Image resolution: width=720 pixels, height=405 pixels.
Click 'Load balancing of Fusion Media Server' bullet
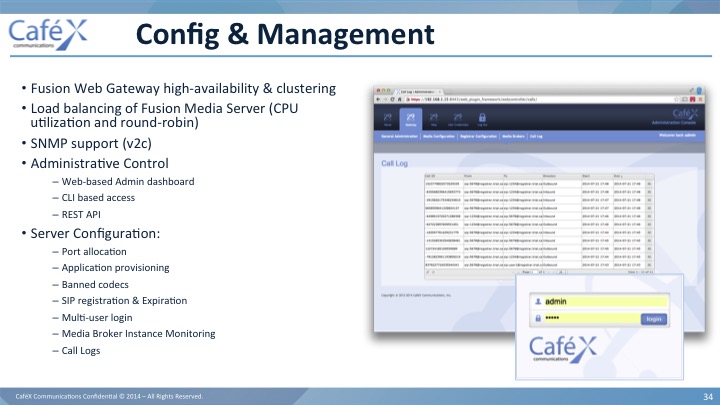[x=164, y=115]
